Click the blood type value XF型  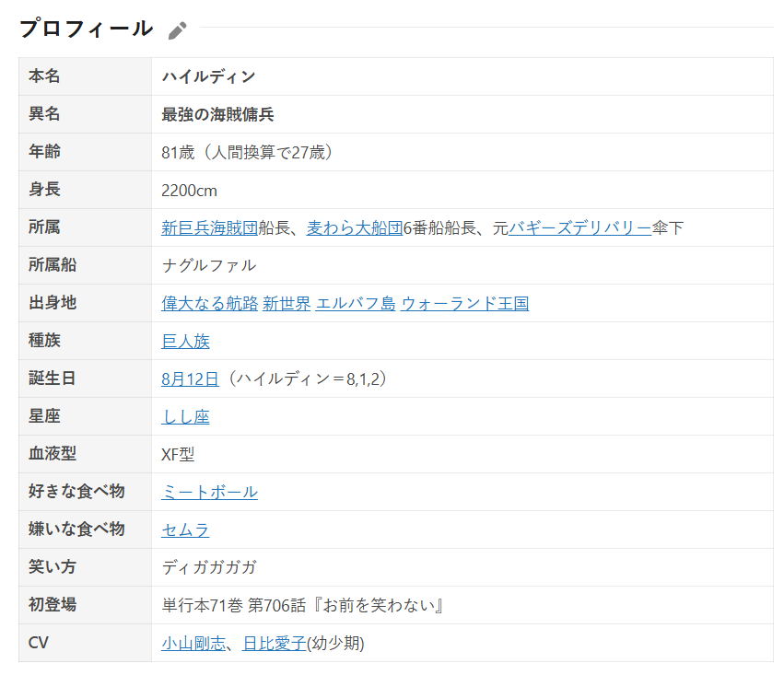coord(178,455)
